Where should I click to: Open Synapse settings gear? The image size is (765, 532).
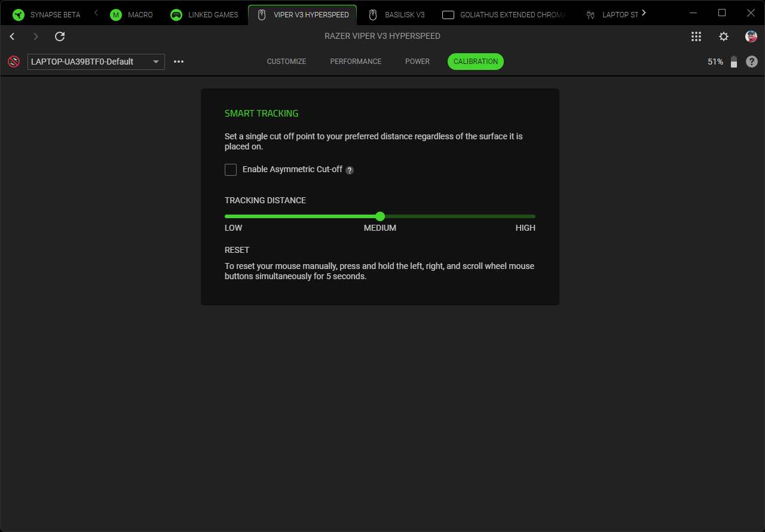[x=724, y=36]
